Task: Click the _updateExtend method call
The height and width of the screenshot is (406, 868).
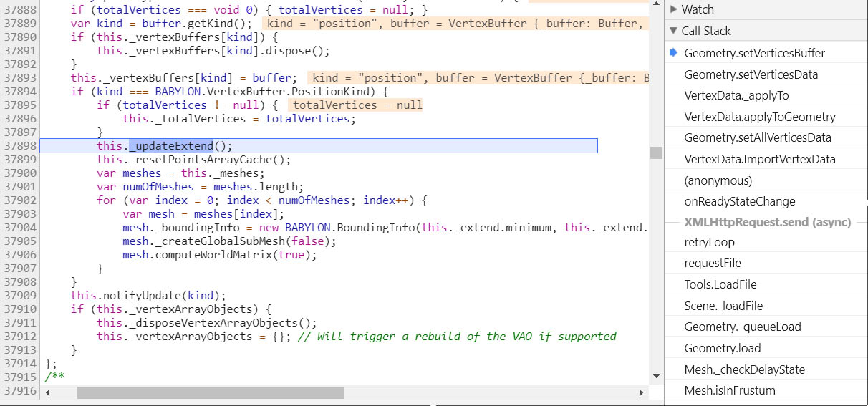Action: point(171,146)
